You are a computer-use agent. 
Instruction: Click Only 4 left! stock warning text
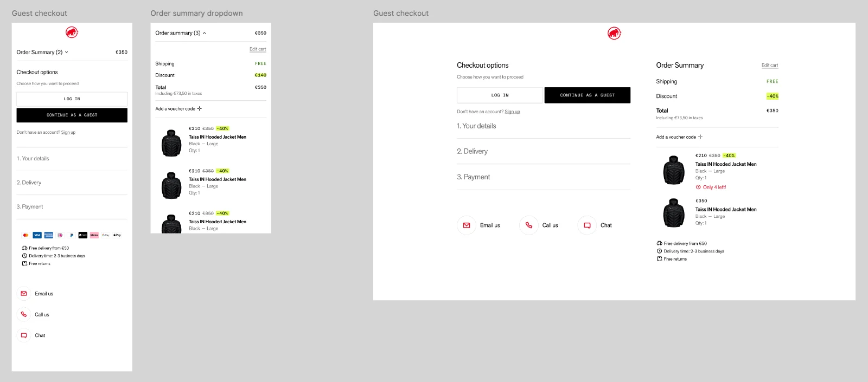[714, 187]
